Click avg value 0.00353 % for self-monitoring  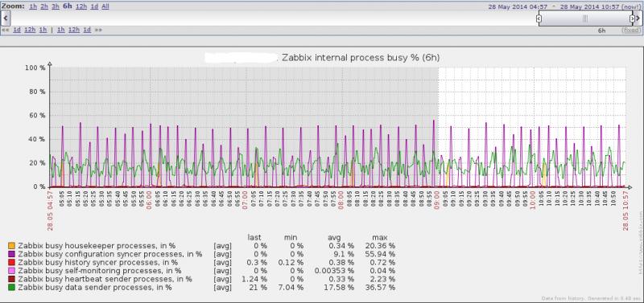click(x=334, y=271)
